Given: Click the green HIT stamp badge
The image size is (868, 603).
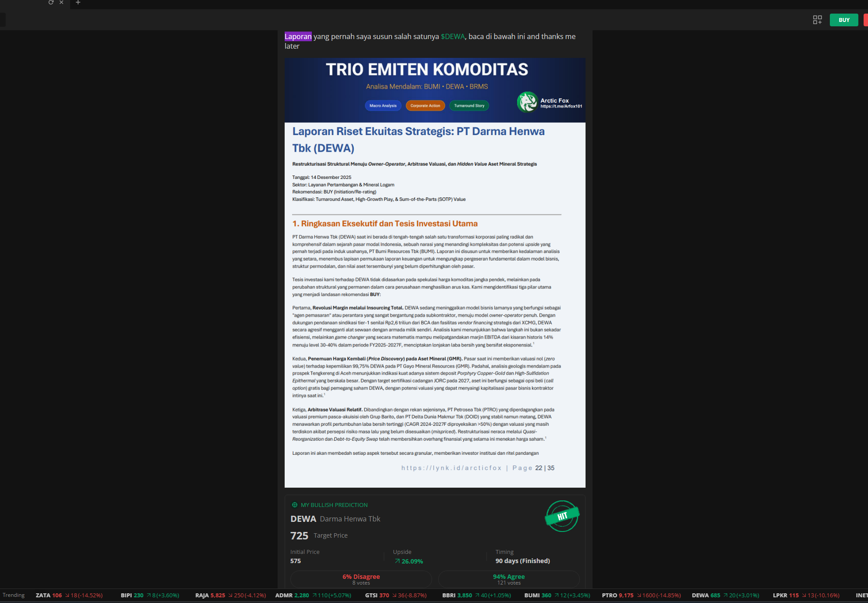Looking at the screenshot, I should click(562, 516).
